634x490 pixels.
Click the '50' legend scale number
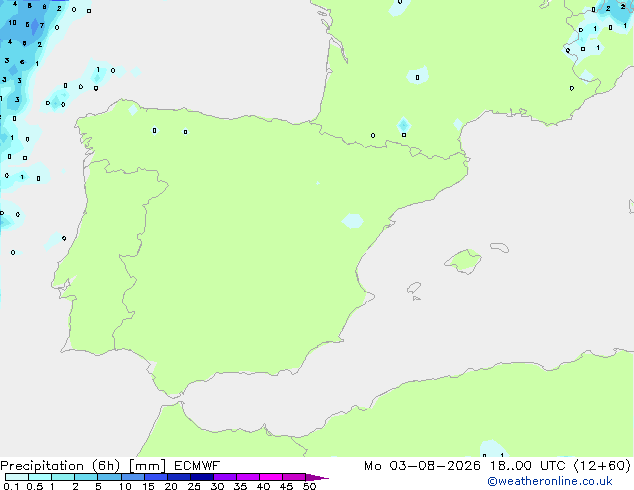click(x=310, y=486)
